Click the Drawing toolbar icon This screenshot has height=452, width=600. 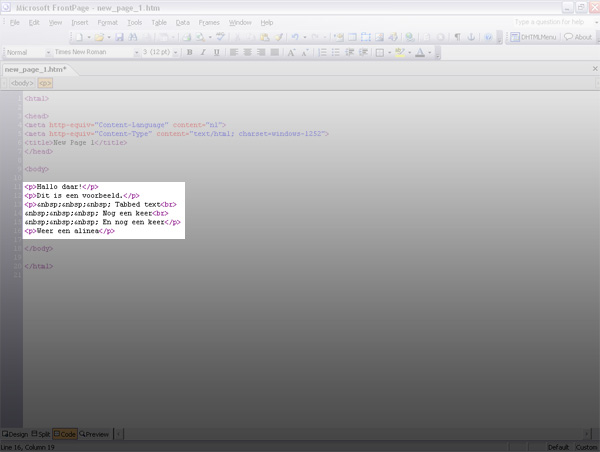(393, 37)
